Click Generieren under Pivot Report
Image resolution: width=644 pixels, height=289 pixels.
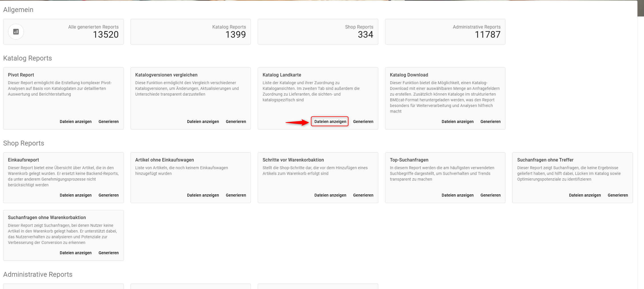point(109,122)
